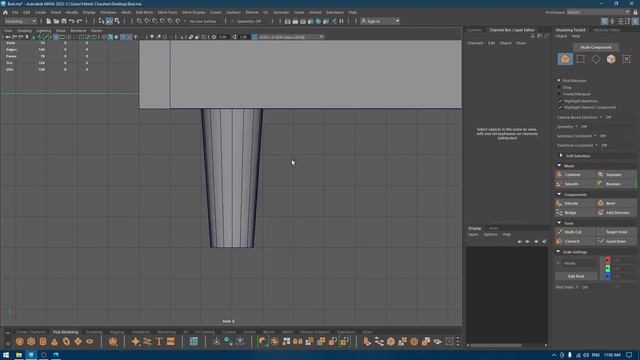The width and height of the screenshot is (640, 360).
Task: Open the Edit Mesh menu
Action: point(144,12)
